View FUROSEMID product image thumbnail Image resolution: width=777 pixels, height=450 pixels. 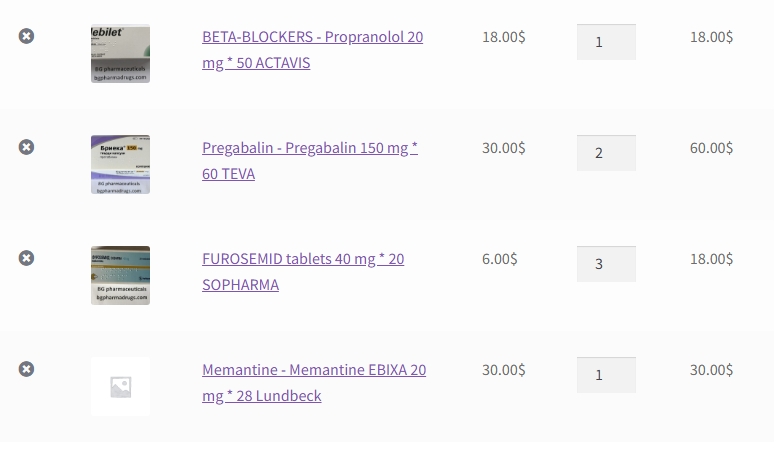120,275
